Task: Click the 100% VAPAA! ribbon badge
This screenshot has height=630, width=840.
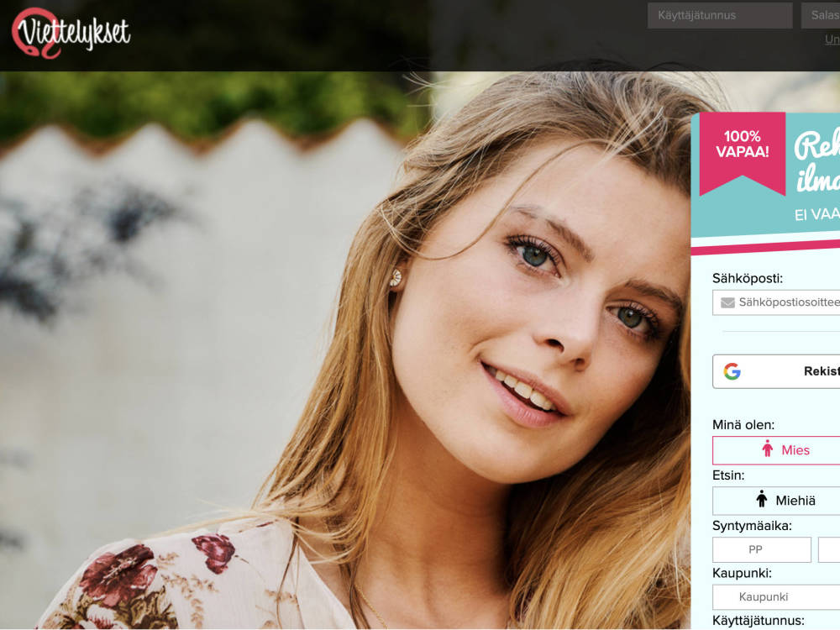Action: click(742, 153)
